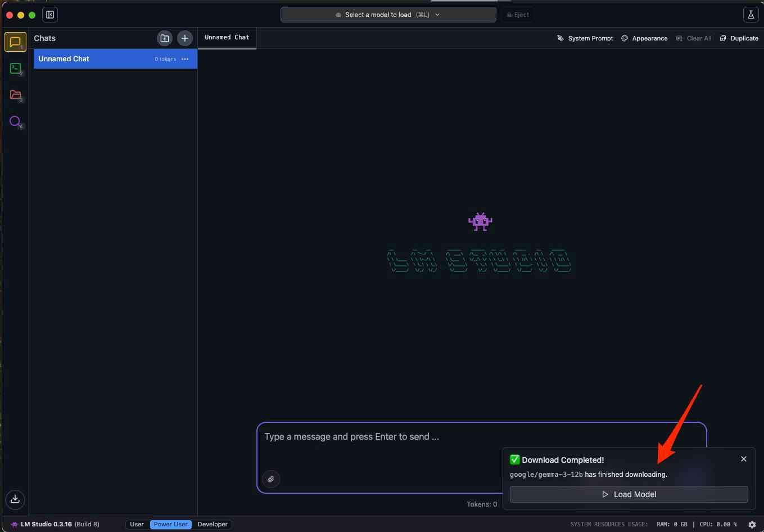Select the Unnamed Chat tab
This screenshot has height=532, width=764.
pyautogui.click(x=227, y=38)
